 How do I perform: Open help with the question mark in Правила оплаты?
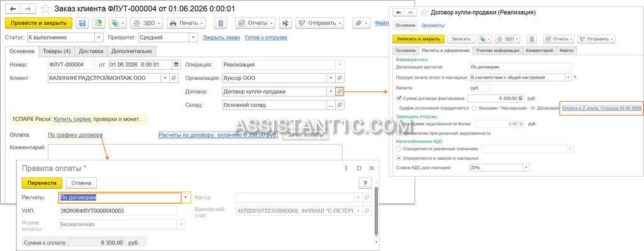(x=365, y=183)
